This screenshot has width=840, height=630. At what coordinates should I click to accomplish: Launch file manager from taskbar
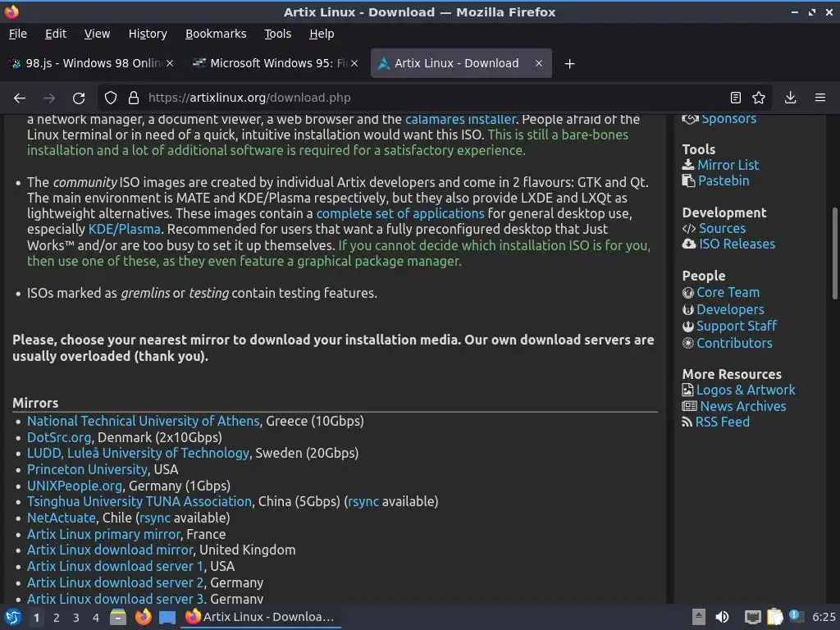(118, 617)
